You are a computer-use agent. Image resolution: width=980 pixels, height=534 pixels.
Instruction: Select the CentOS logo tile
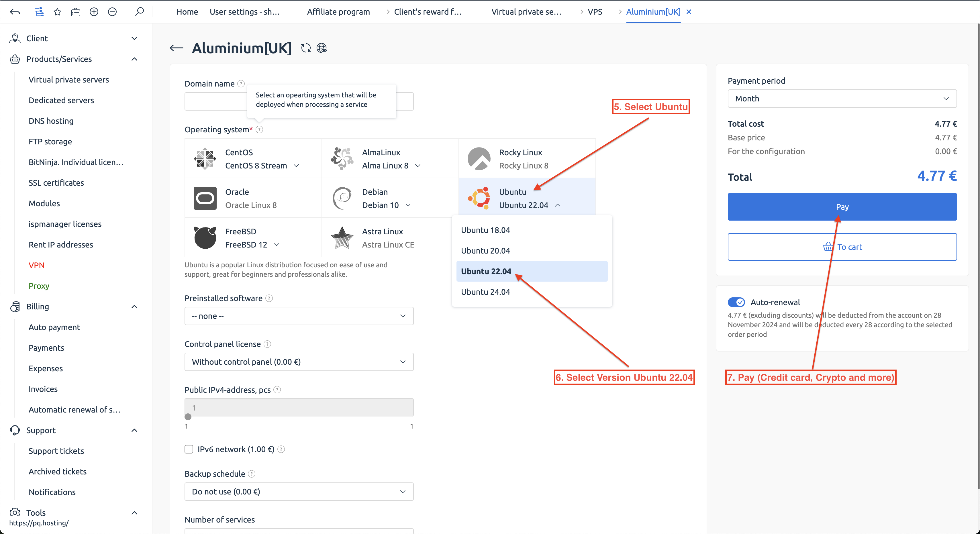205,159
